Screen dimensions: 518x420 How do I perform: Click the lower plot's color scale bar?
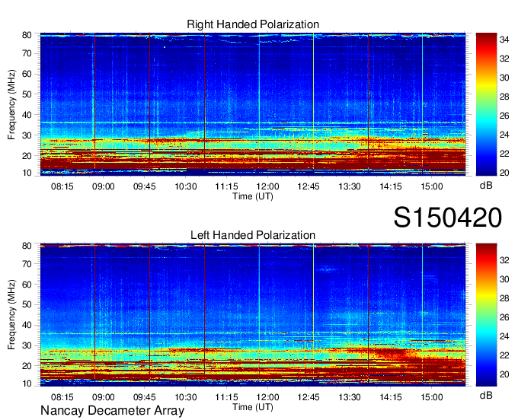pos(486,315)
